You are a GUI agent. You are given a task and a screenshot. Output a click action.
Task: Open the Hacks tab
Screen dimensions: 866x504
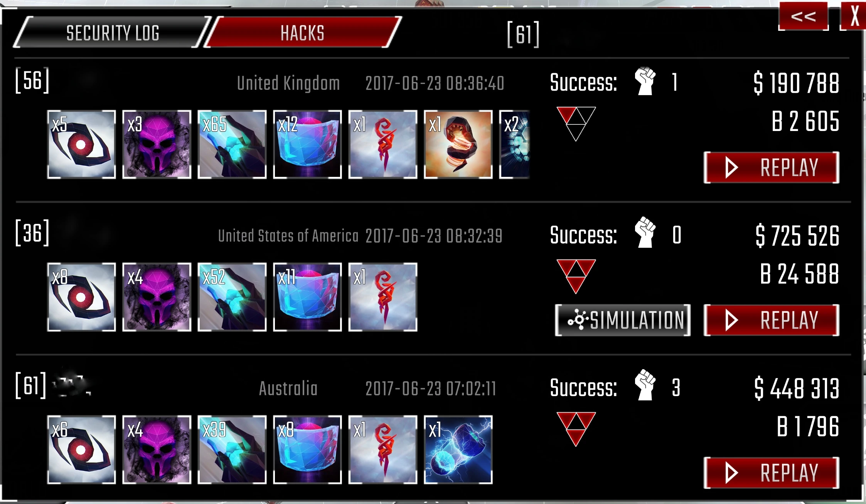(303, 32)
